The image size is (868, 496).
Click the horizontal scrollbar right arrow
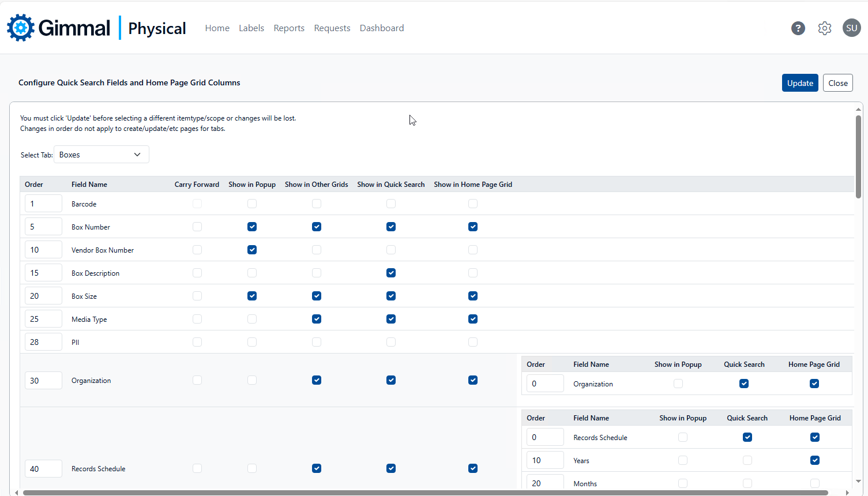coord(847,493)
